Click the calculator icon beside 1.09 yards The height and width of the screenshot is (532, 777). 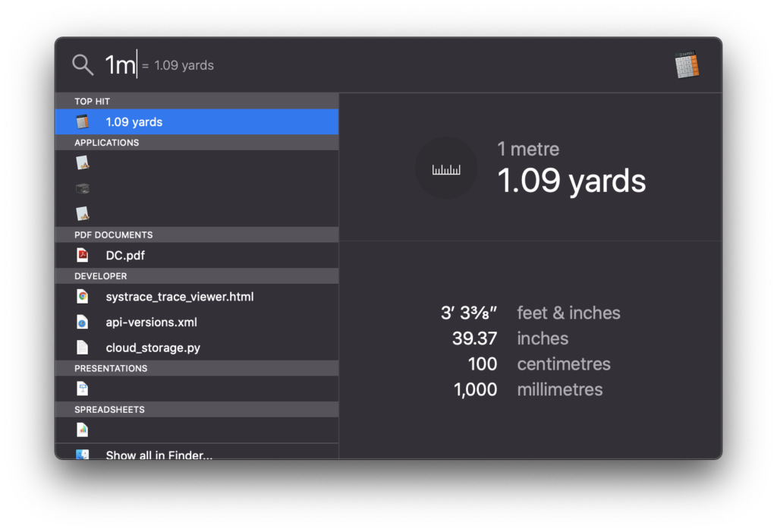coord(83,121)
